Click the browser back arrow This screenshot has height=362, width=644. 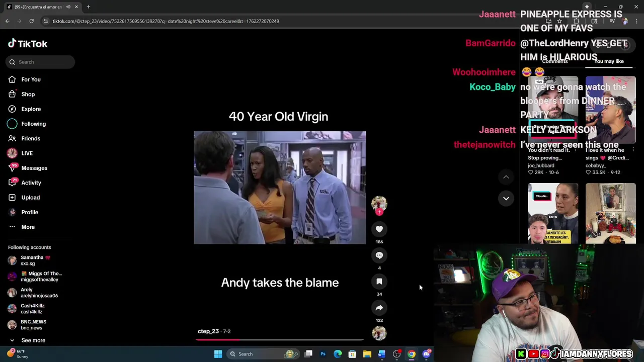(8, 21)
